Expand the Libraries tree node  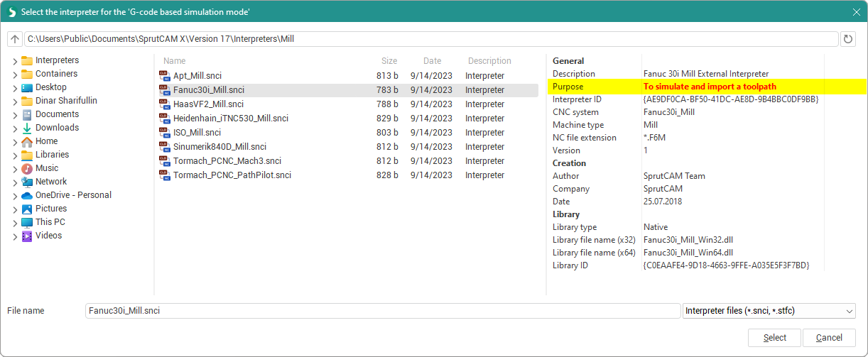pyautogui.click(x=15, y=155)
